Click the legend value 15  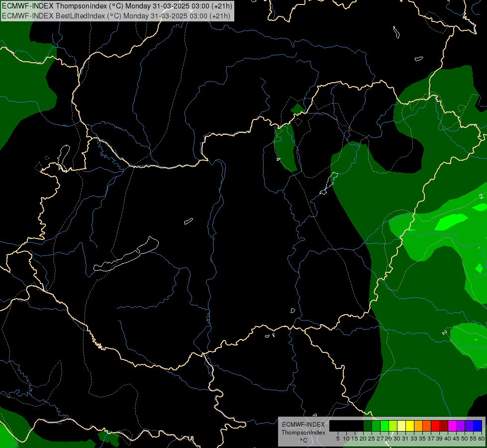point(355,439)
